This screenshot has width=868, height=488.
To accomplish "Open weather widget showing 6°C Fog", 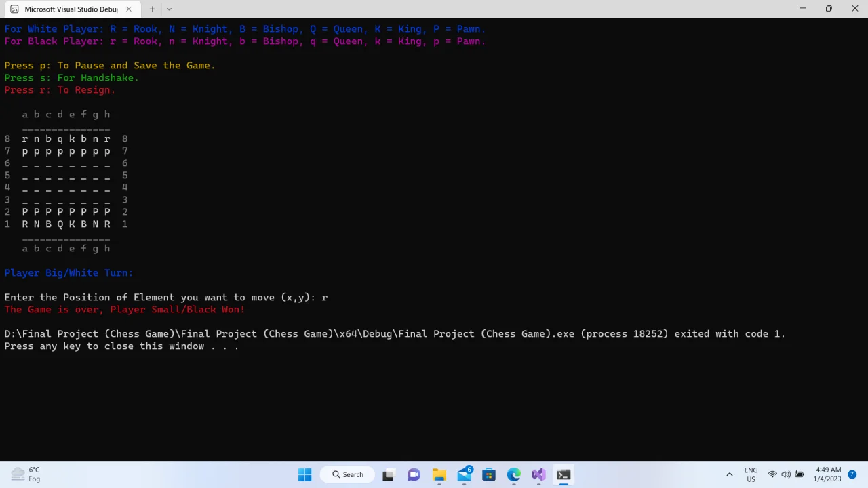I will coord(26,474).
